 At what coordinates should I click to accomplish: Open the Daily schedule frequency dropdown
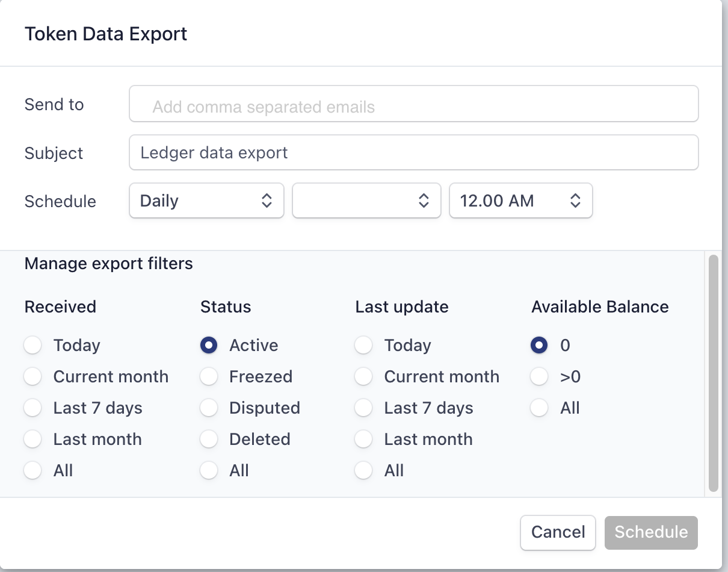click(206, 201)
